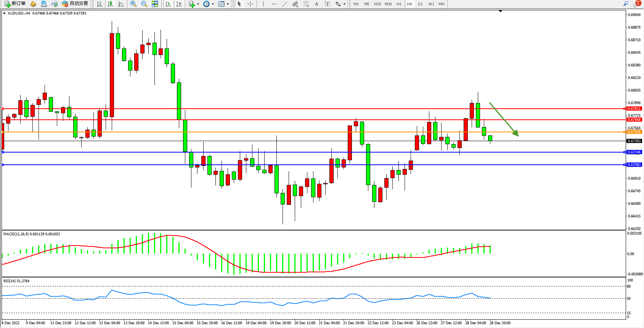The height and width of the screenshot is (328, 644).
Task: Open the Periods clock dropdown arrow
Action: pyautogui.click(x=213, y=4)
